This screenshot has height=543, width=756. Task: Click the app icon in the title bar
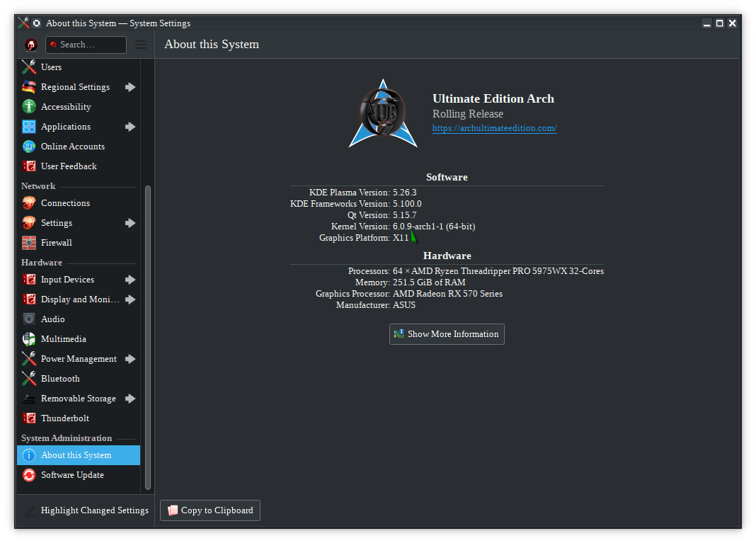point(23,23)
